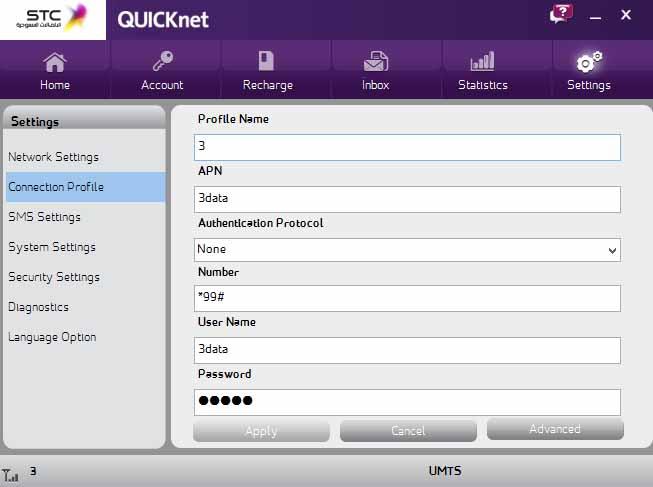
Task: Open SMS Settings section
Action: point(85,217)
